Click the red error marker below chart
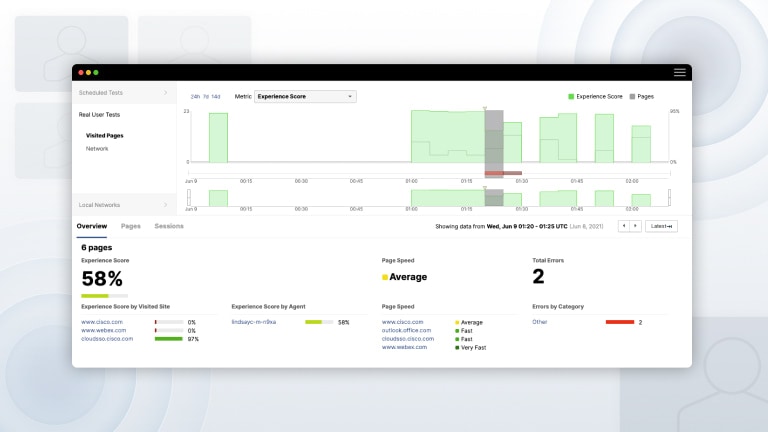768x432 pixels. pyautogui.click(x=503, y=173)
